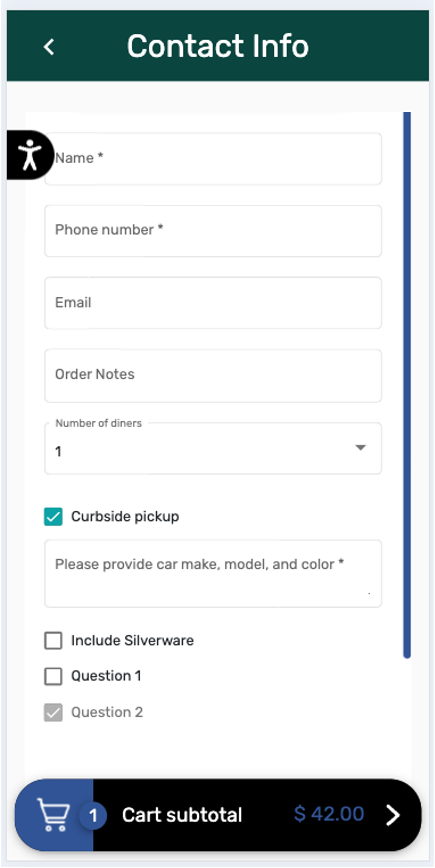The image size is (435, 868).
Task: Click the Order Notes field
Action: [213, 375]
